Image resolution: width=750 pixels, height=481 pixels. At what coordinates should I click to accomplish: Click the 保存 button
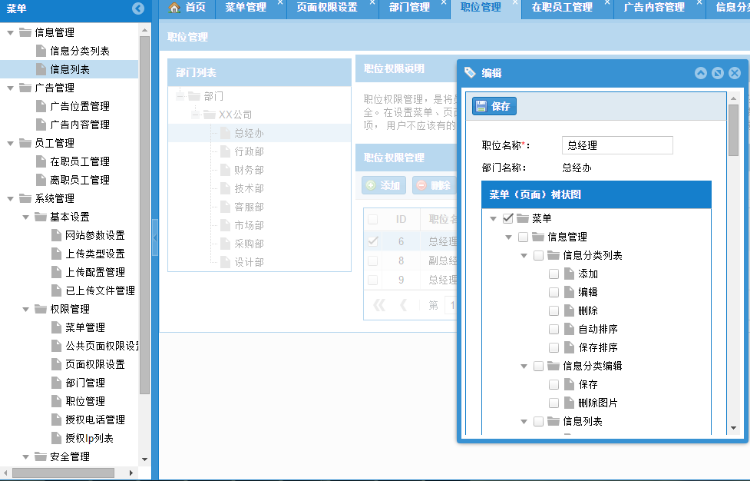495,106
